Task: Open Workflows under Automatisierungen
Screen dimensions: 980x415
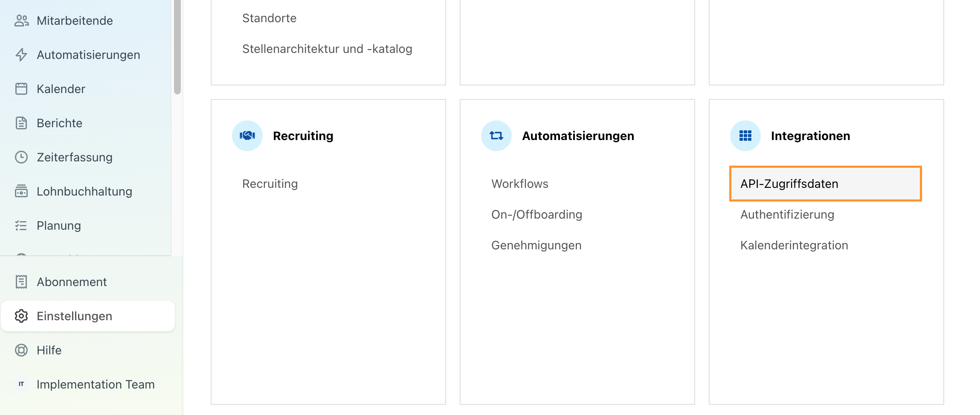Action: pos(520,184)
